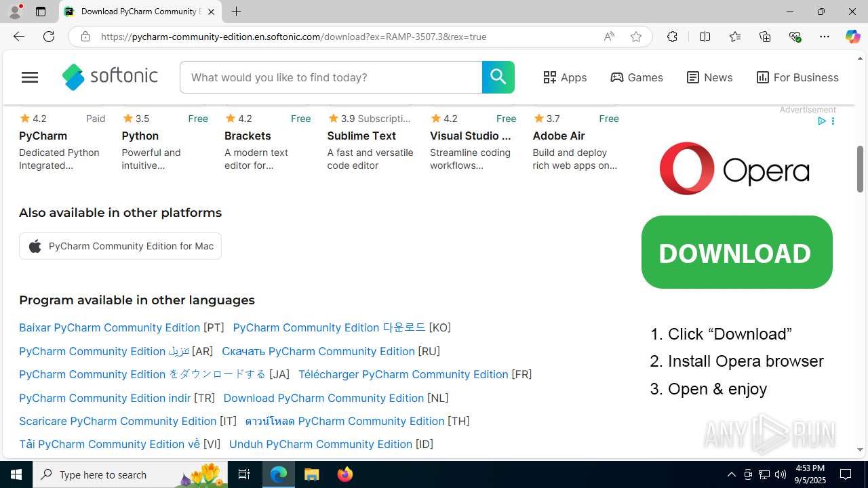Open the Sublime Text app card
Viewport: 868px width, 488px height.
(x=370, y=142)
